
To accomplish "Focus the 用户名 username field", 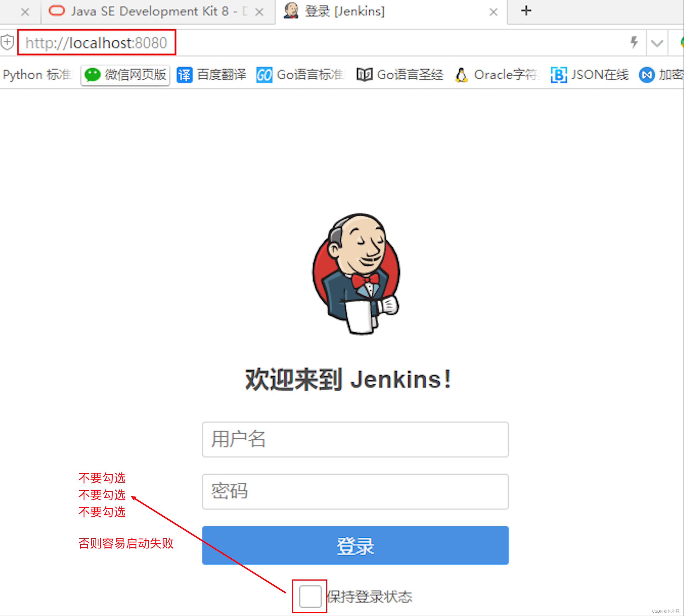I will (x=355, y=439).
